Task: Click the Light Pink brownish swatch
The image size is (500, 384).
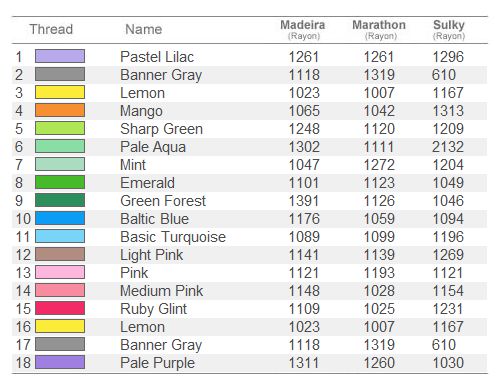Action: 60,254
